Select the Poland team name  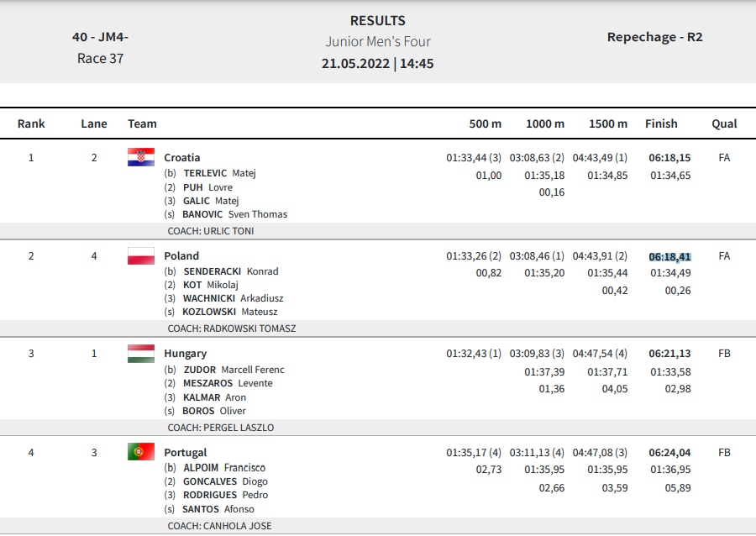click(181, 256)
